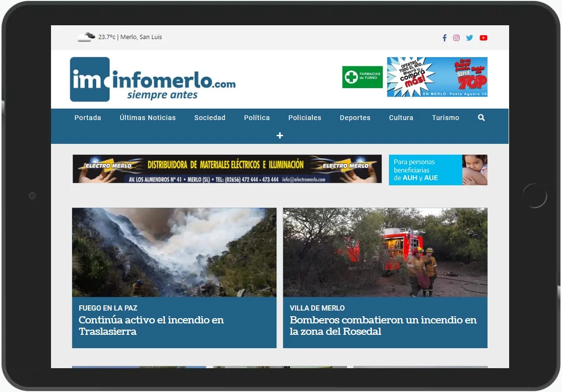The image size is (562, 392).
Task: Read 'Bomberos combatieron un incendio' headline
Action: [x=383, y=325]
